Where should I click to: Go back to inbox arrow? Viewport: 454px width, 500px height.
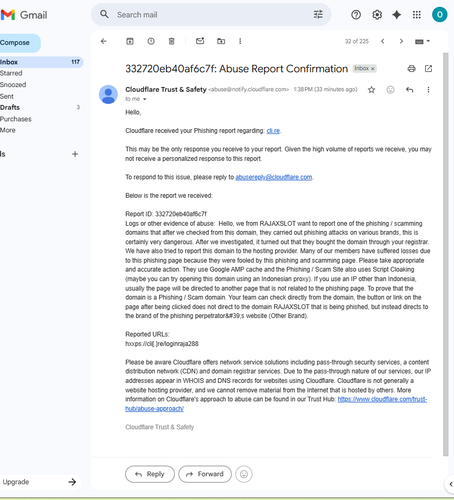104,41
